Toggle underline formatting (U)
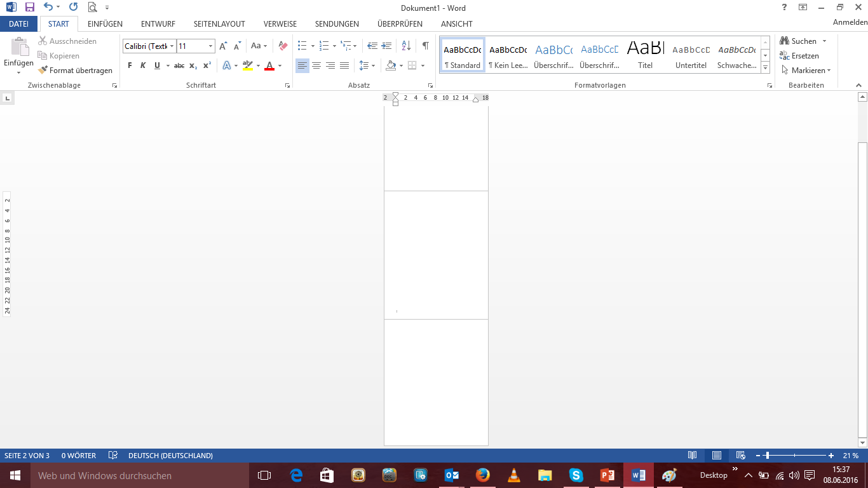The width and height of the screenshot is (868, 488). (157, 65)
